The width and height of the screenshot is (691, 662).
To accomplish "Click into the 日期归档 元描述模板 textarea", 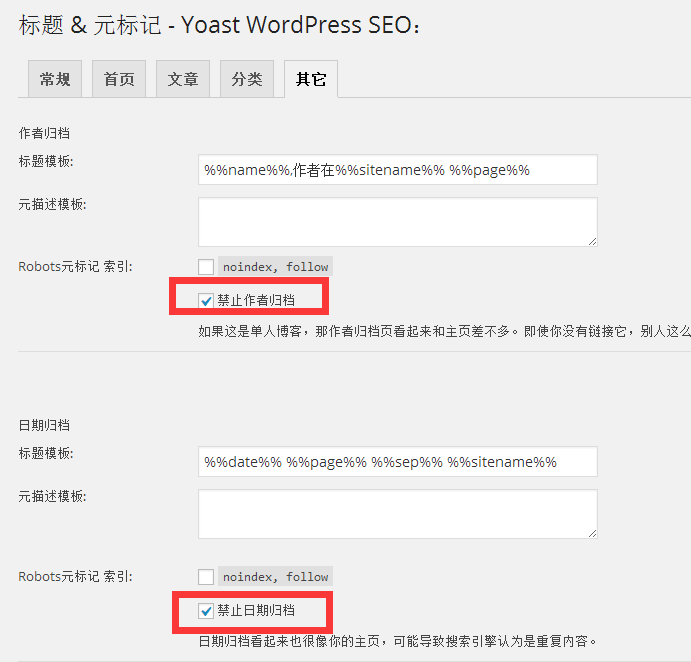I will (x=397, y=514).
